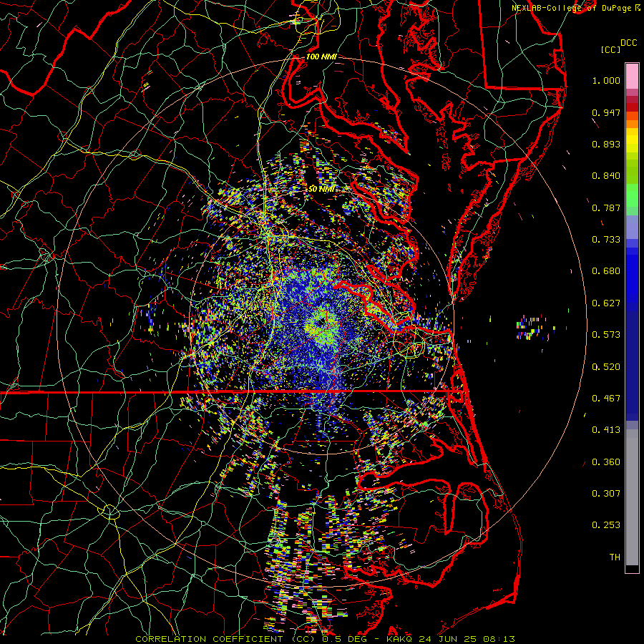This screenshot has height=644, width=644.
Task: Select the 0.360 scale value
Action: [x=606, y=462]
